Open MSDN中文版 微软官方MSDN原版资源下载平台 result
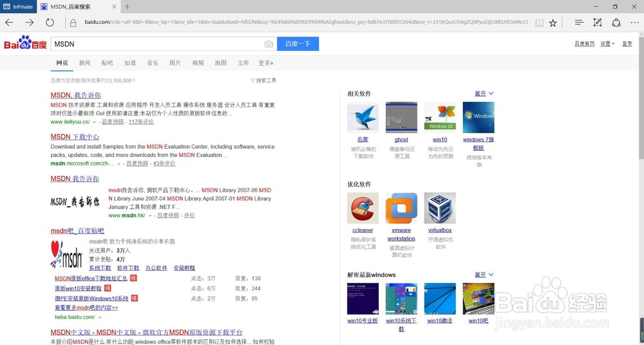Viewport: 644px width, 345px height. pyautogui.click(x=147, y=332)
